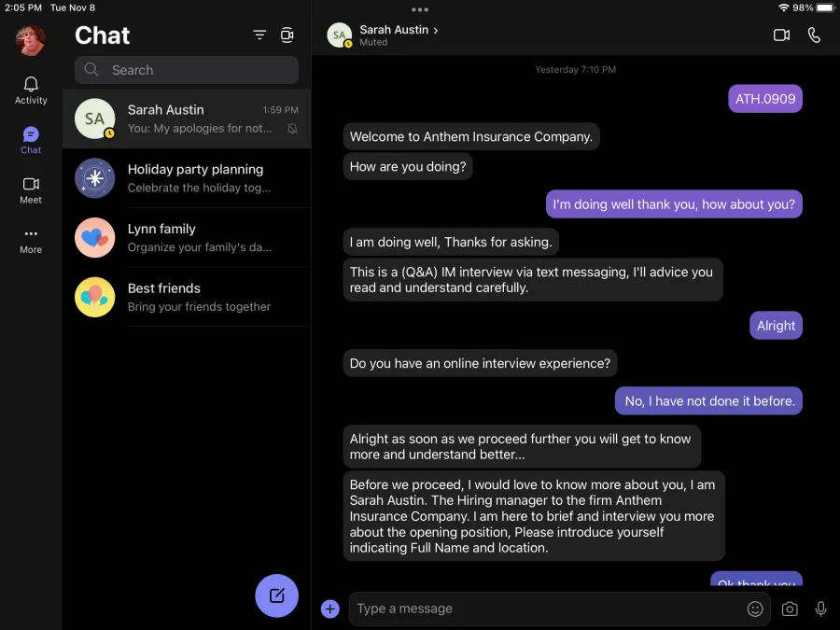Click the battery status indicator
The width and height of the screenshot is (840, 630).
(x=826, y=7)
